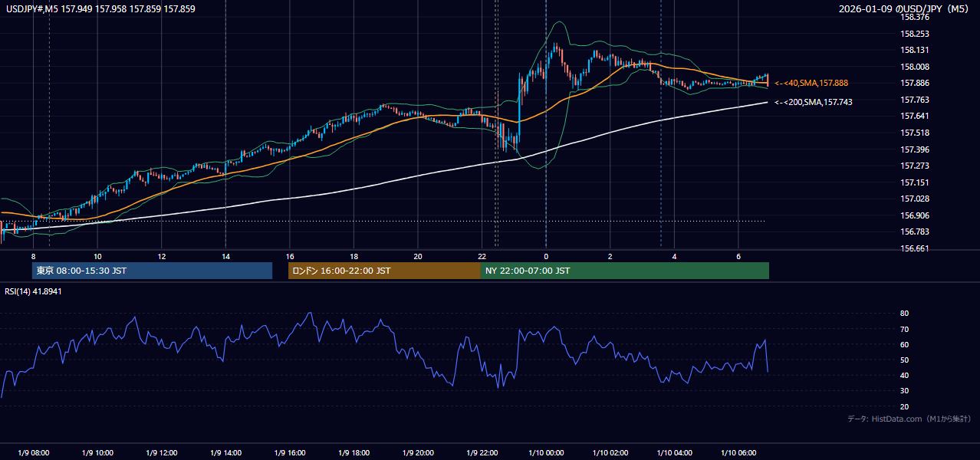This screenshot has height=460, width=980.
Task: Click the bottom timestamp 1/10 02:00
Action: pyautogui.click(x=610, y=452)
